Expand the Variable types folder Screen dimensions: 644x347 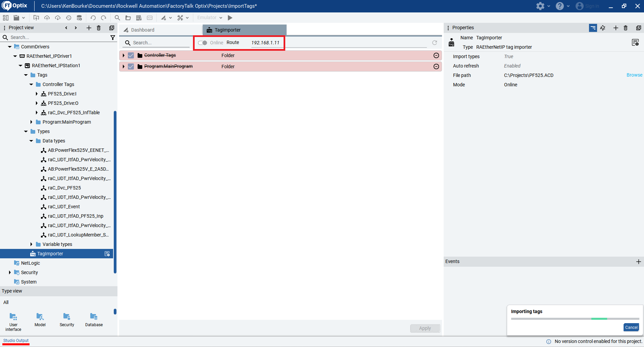pyautogui.click(x=31, y=244)
